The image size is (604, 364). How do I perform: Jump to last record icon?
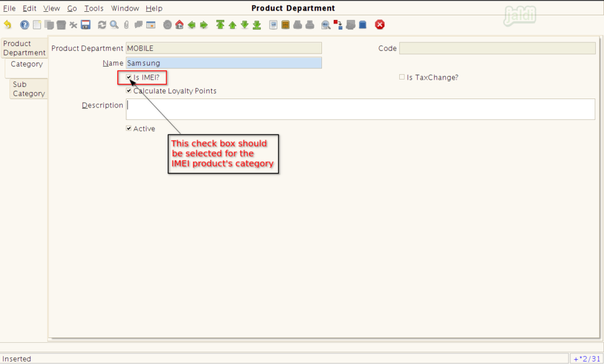coord(257,25)
